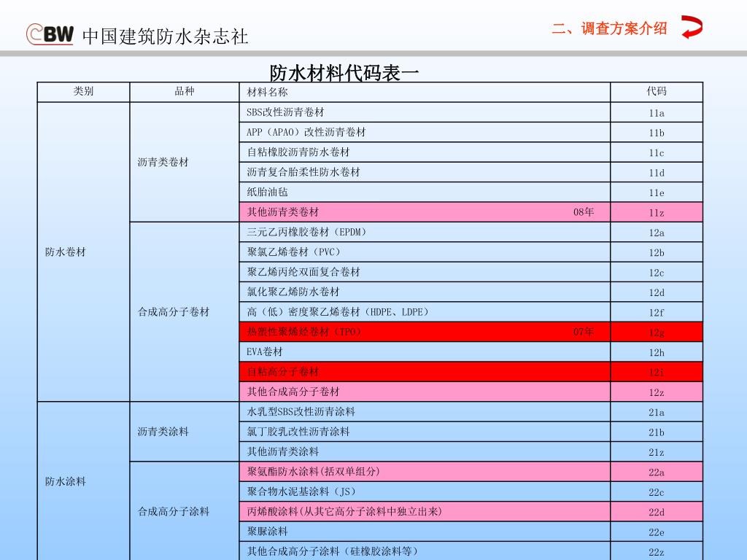Click code cell '11b'
747x560 pixels.
pyautogui.click(x=657, y=133)
